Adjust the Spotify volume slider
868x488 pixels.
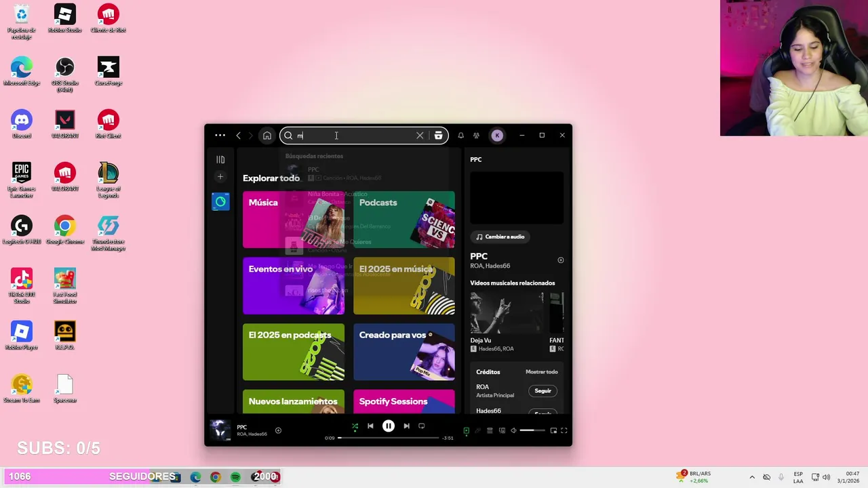[532, 430]
